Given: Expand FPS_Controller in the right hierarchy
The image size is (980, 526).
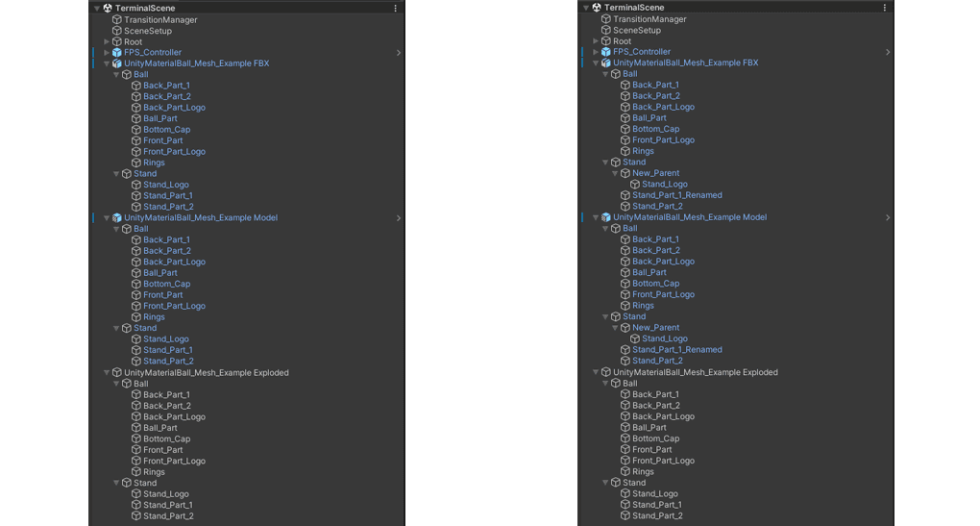Looking at the screenshot, I should [596, 52].
